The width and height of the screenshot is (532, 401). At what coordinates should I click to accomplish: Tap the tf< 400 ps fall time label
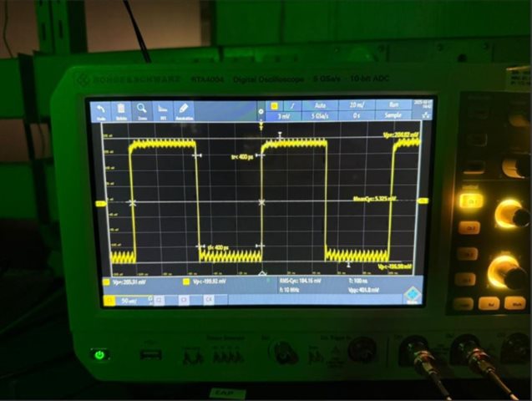(x=218, y=247)
